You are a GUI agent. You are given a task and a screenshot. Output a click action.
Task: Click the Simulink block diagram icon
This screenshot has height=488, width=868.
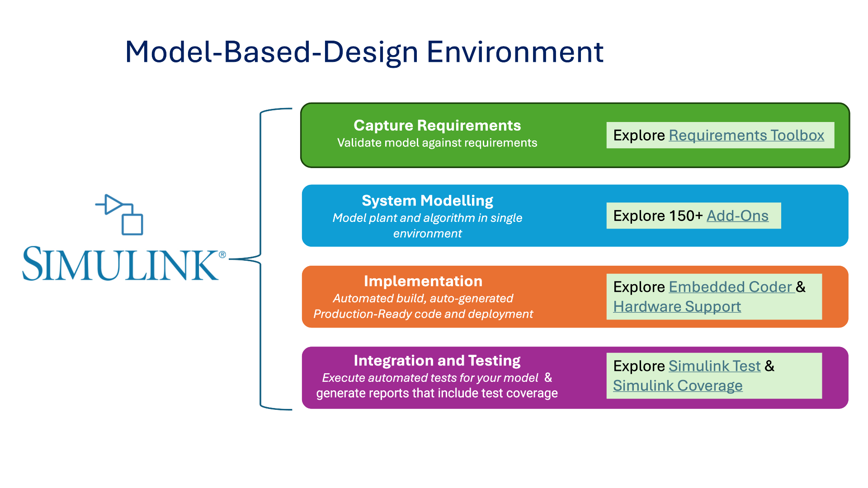(x=120, y=215)
